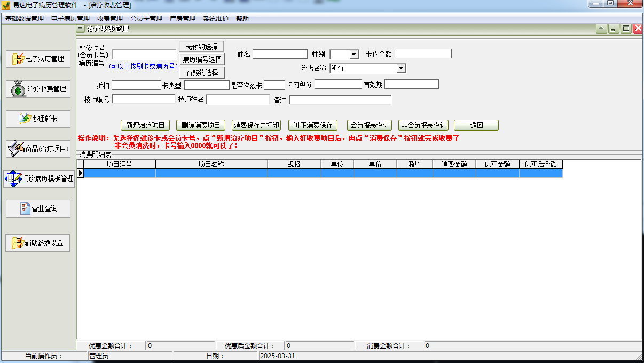Open 电子病历管理 from the sidebar
This screenshot has height=363, width=644.
click(x=37, y=59)
